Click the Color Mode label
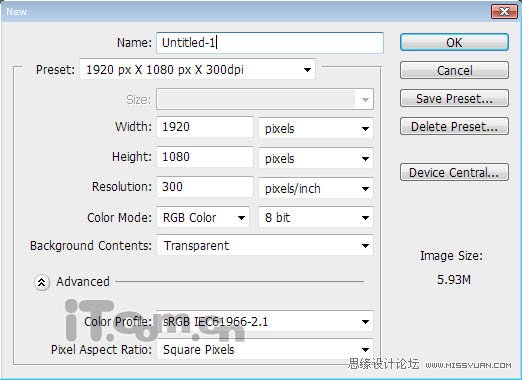 coord(119,218)
